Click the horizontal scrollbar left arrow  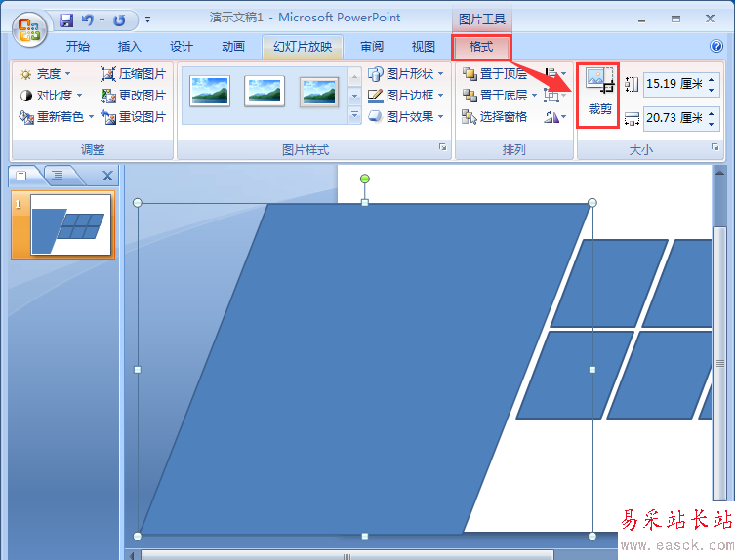[x=133, y=556]
